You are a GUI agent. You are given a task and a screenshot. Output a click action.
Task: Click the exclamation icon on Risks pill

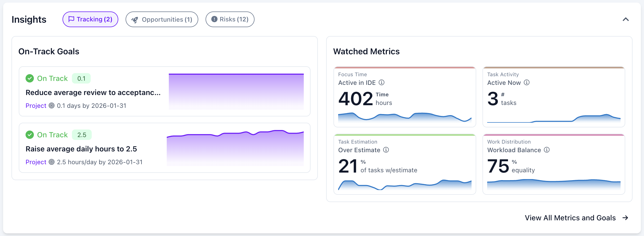pyautogui.click(x=214, y=19)
